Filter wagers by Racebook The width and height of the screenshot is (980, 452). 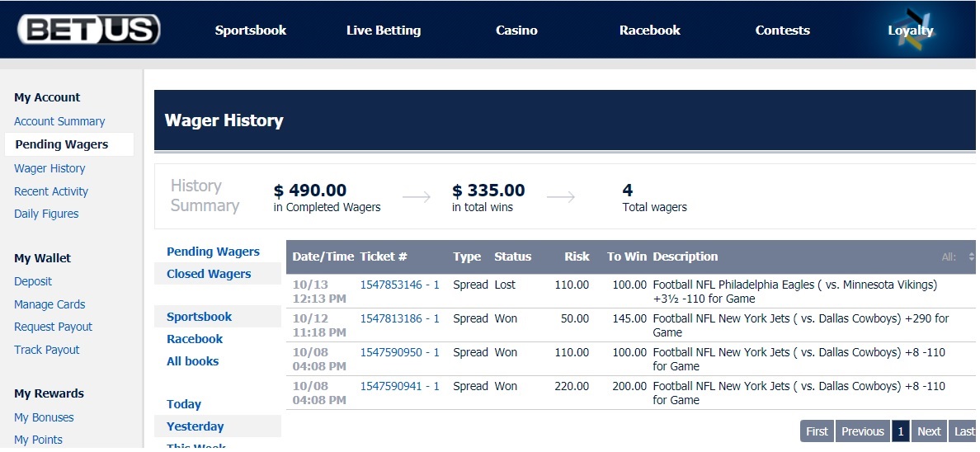pyautogui.click(x=195, y=339)
